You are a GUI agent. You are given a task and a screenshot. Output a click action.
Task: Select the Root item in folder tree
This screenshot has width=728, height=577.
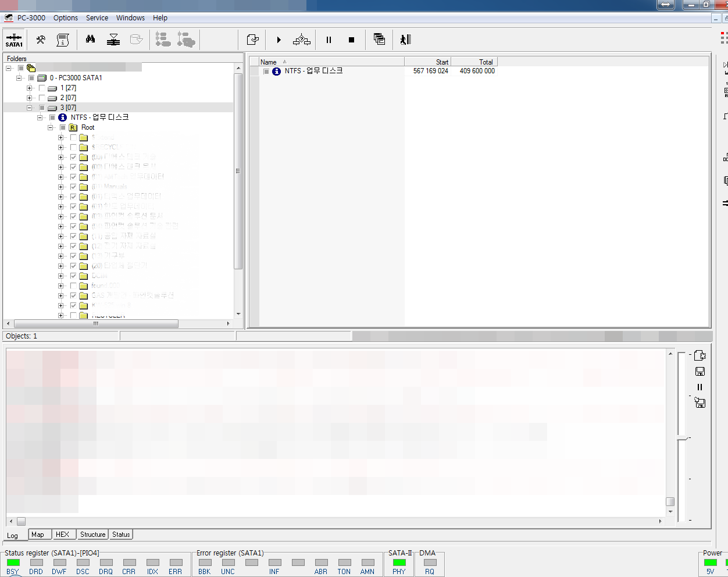(88, 127)
